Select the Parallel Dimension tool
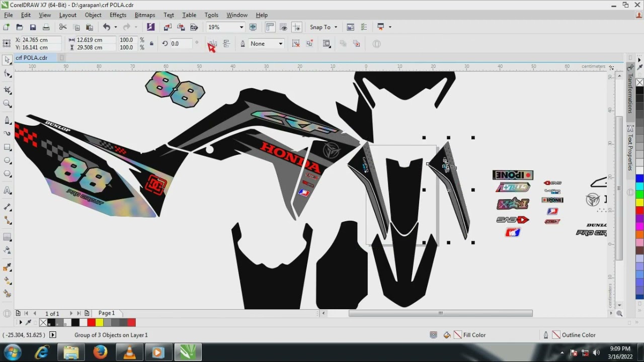Viewport: 644px width, 362px height. [8, 207]
